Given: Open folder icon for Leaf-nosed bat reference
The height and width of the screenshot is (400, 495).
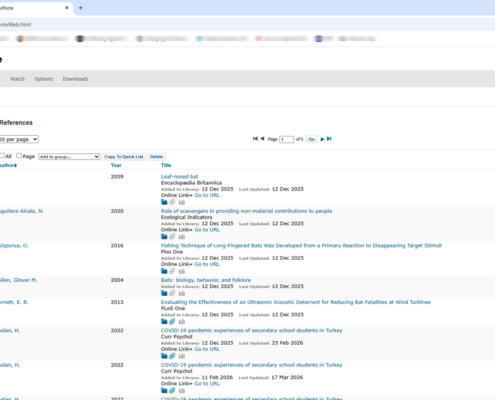Looking at the screenshot, I should click(164, 202).
